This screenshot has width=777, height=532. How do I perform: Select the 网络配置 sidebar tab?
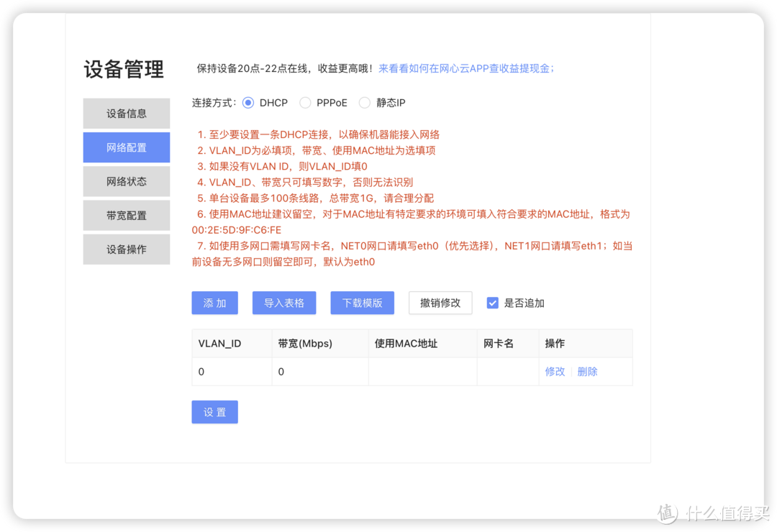[127, 147]
